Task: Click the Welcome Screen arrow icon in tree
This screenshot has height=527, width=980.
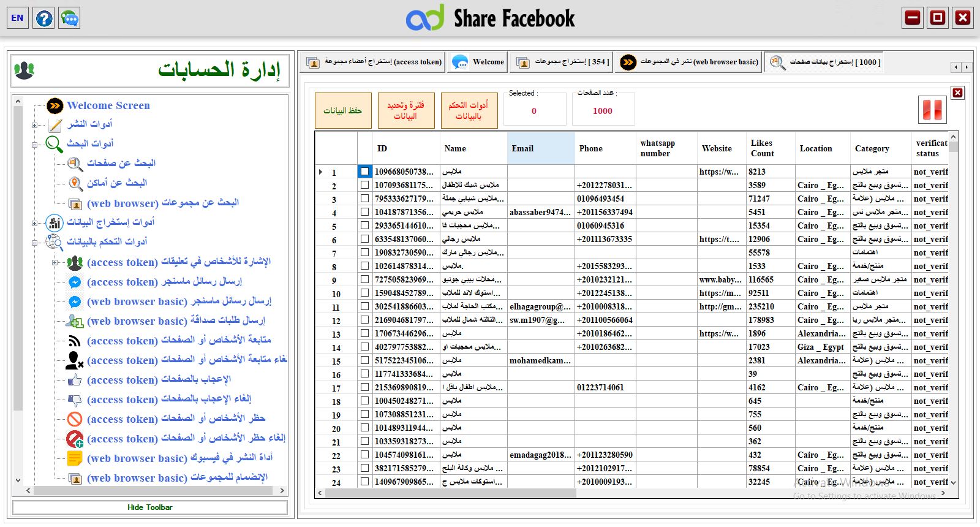Action: 55,105
